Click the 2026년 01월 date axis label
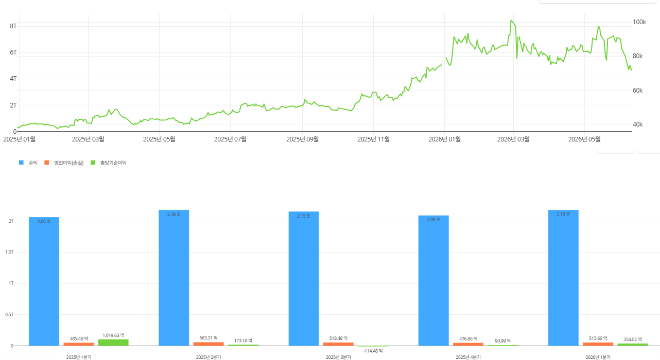Viewport: 660px width, 360px height. click(444, 139)
